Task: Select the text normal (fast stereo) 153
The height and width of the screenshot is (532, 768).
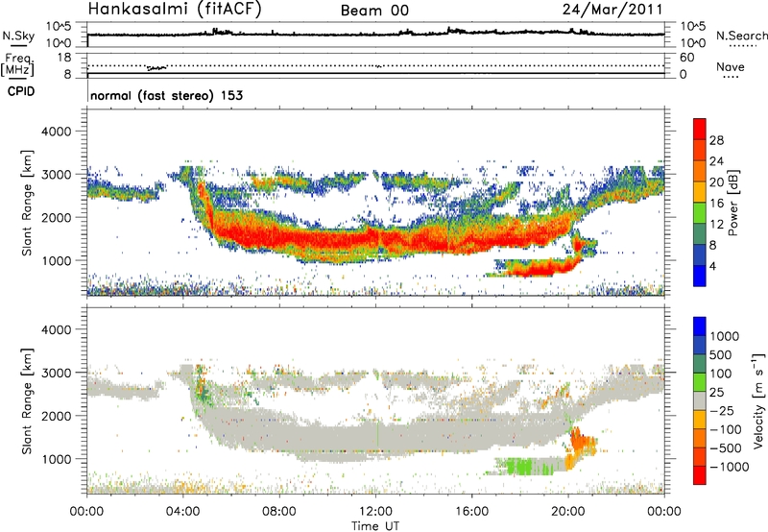Action: pos(166,95)
